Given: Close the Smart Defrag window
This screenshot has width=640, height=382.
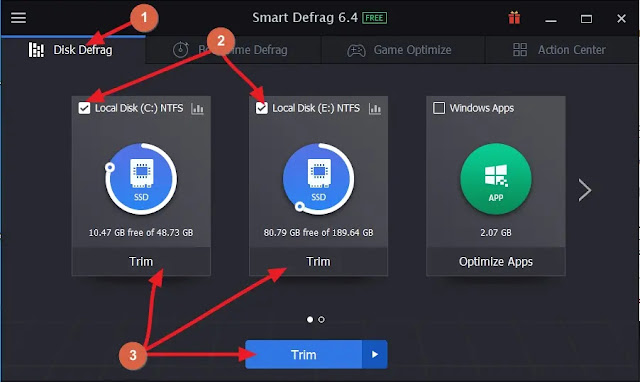Looking at the screenshot, I should click(621, 19).
